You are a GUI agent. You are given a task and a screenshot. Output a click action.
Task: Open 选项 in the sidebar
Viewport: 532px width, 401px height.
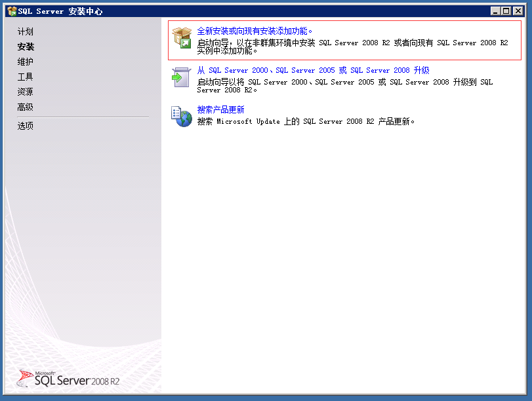tap(26, 126)
